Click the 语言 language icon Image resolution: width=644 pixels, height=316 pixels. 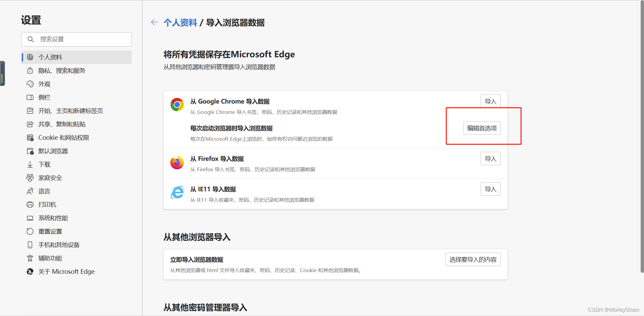pyautogui.click(x=30, y=191)
